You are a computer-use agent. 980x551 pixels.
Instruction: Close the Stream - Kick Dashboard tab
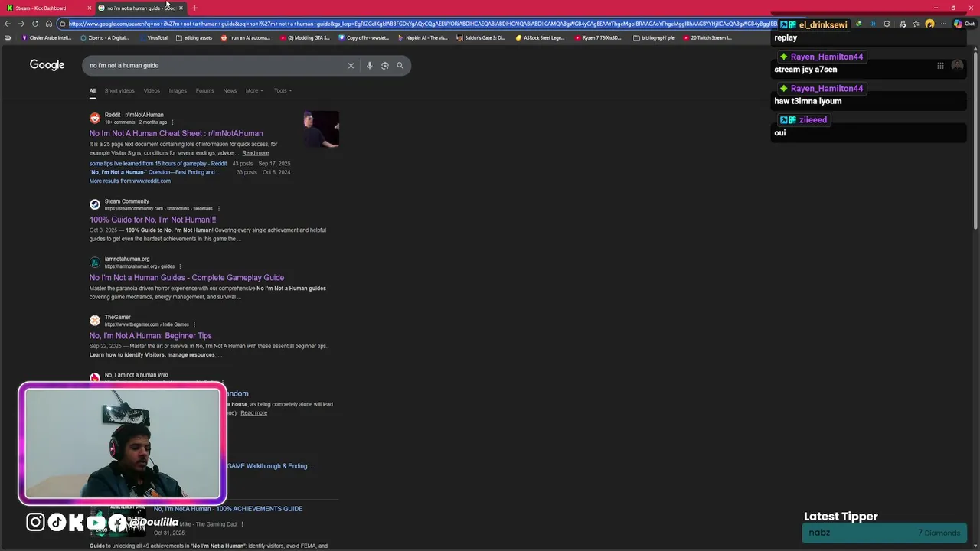90,8
